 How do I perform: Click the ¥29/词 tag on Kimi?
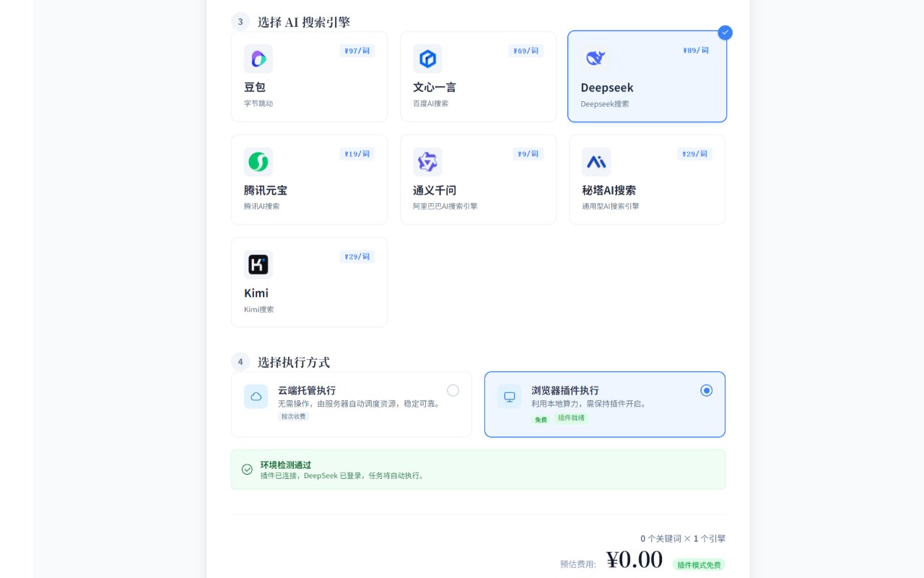click(357, 256)
